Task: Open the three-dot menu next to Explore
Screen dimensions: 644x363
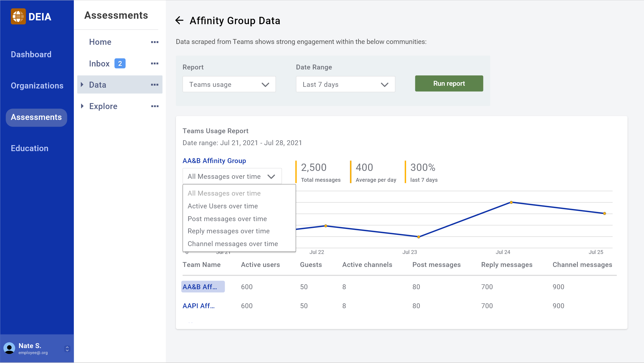Action: pyautogui.click(x=154, y=106)
